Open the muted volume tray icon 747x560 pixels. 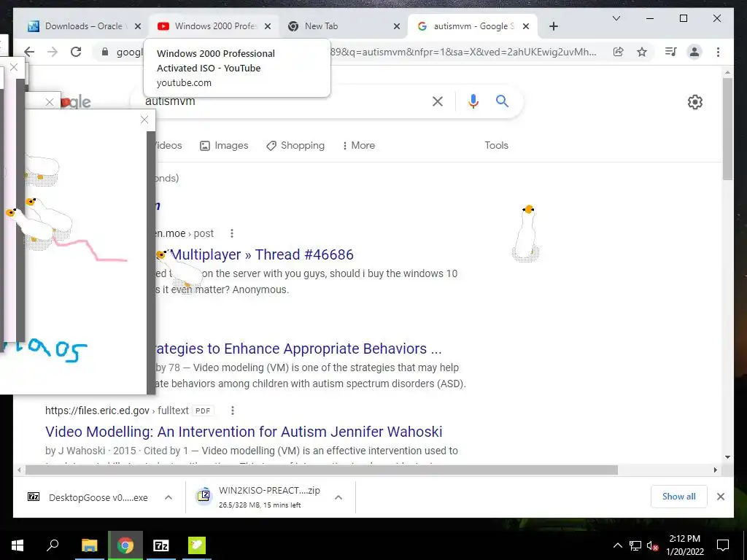[652, 545]
